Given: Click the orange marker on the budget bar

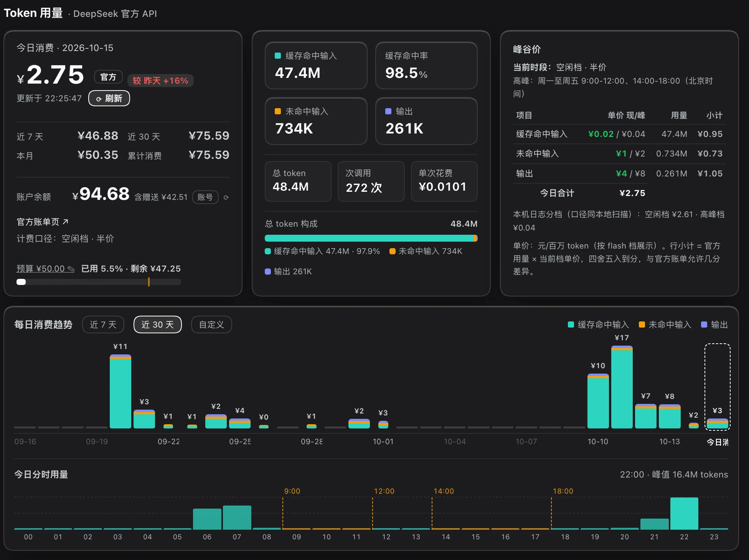Looking at the screenshot, I should pos(148,282).
